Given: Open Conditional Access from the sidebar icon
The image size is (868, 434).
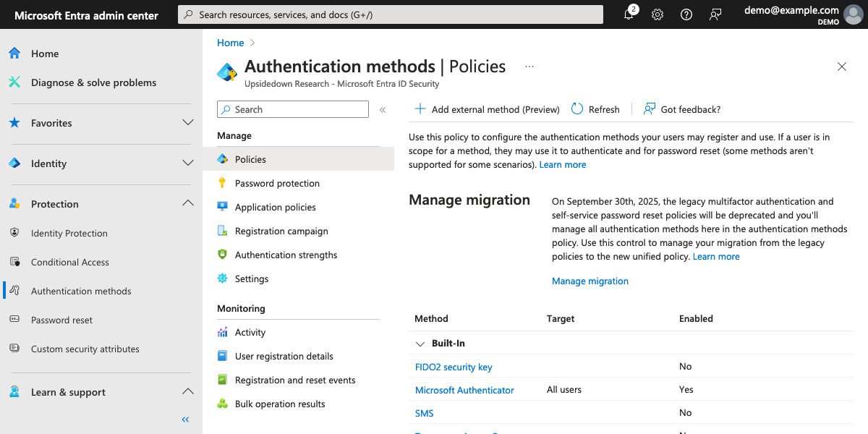Looking at the screenshot, I should tap(15, 262).
